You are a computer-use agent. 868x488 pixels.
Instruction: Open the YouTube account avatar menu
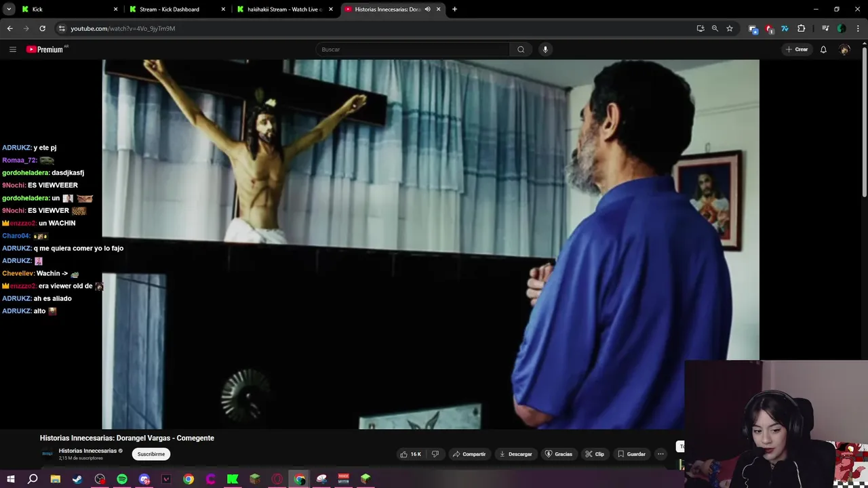844,49
